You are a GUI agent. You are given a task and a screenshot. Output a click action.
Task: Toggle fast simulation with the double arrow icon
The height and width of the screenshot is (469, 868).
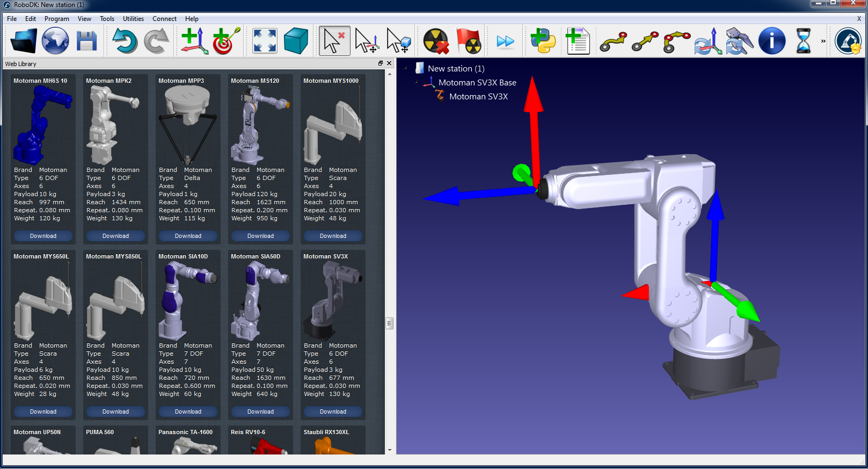pyautogui.click(x=505, y=41)
